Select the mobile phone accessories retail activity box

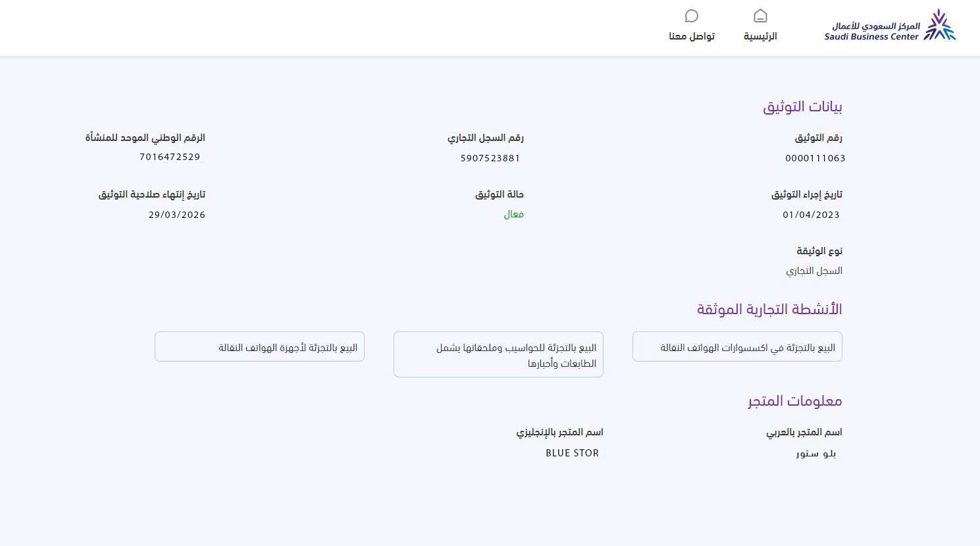pos(737,347)
